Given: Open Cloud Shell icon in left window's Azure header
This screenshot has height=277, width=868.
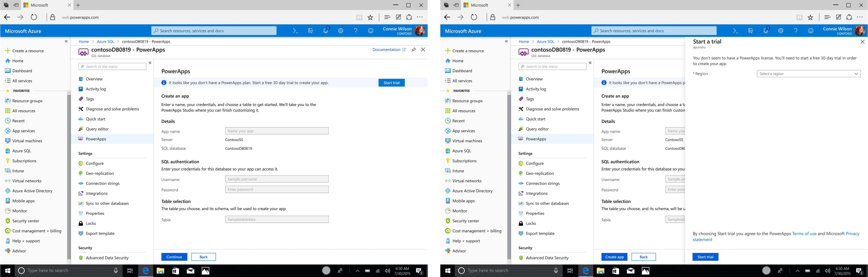Looking at the screenshot, I should point(295,31).
